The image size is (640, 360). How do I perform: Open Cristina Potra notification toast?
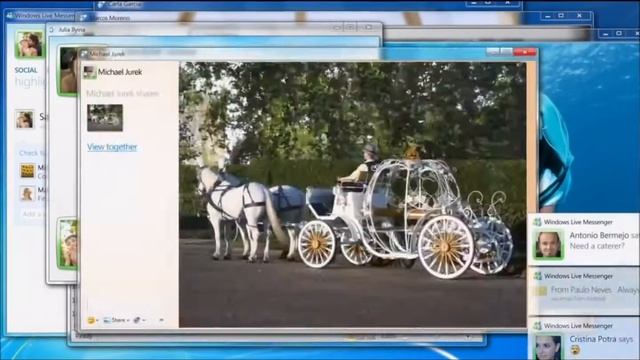click(x=584, y=339)
